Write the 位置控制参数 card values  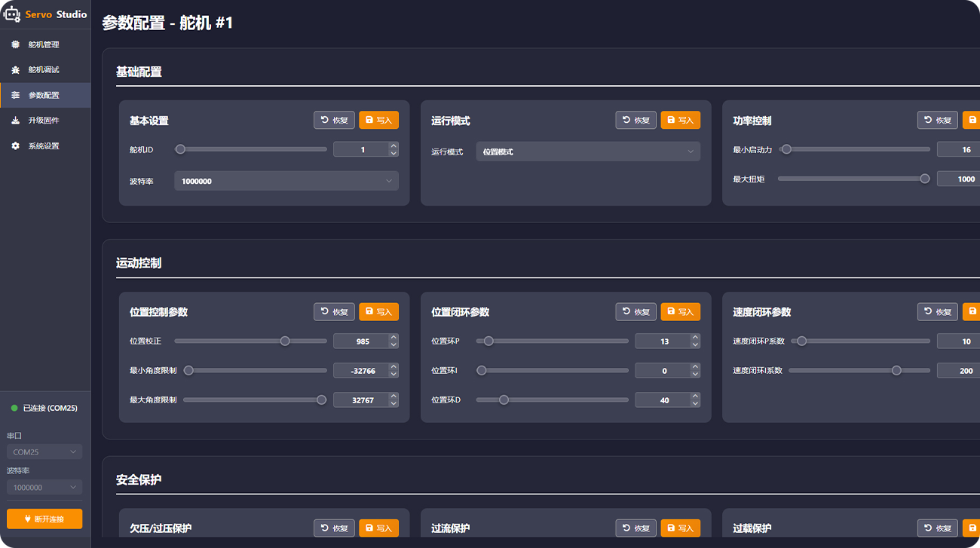tap(378, 311)
